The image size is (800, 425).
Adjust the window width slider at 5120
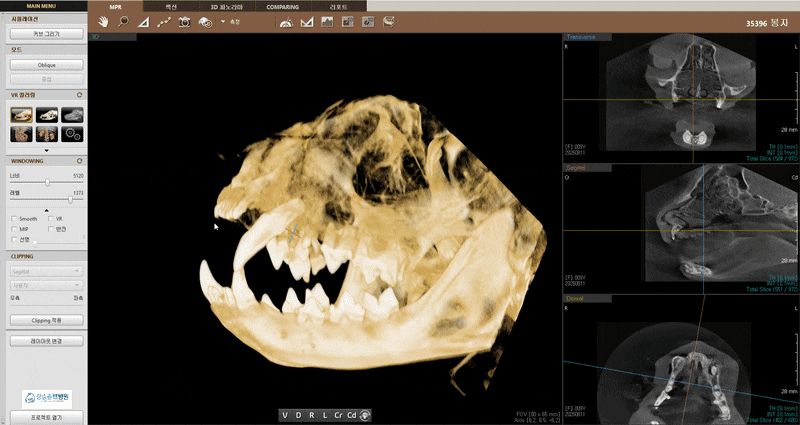47,183
